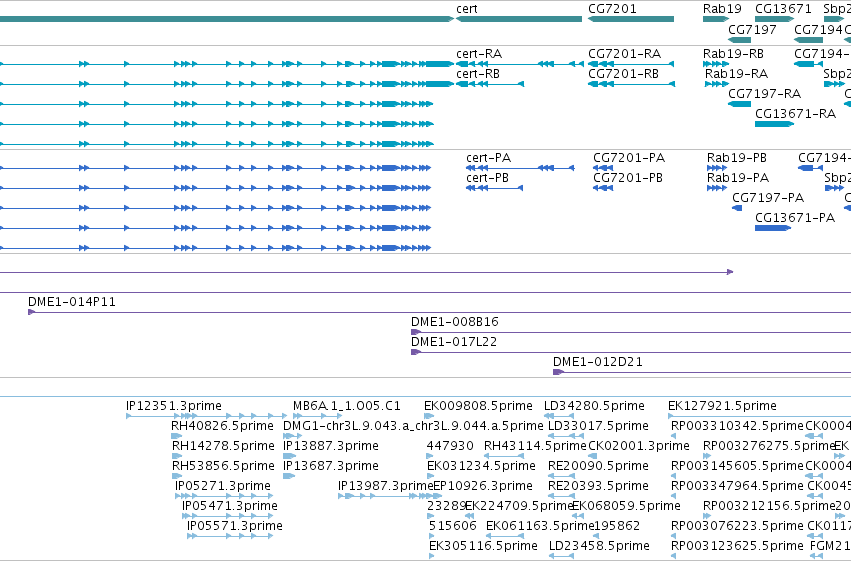Viewport: 851px width, 561px height.
Task: Open the CK02001.3prime EST label
Action: pos(639,446)
